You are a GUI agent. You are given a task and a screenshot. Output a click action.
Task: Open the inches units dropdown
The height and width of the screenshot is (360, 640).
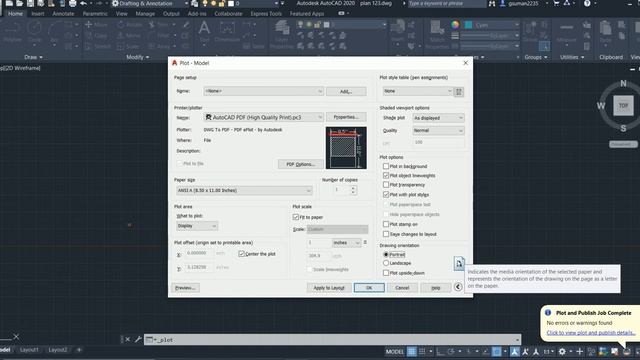pos(347,243)
